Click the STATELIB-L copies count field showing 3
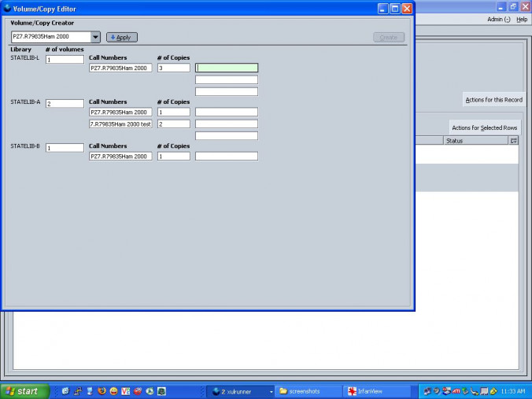 (174, 68)
